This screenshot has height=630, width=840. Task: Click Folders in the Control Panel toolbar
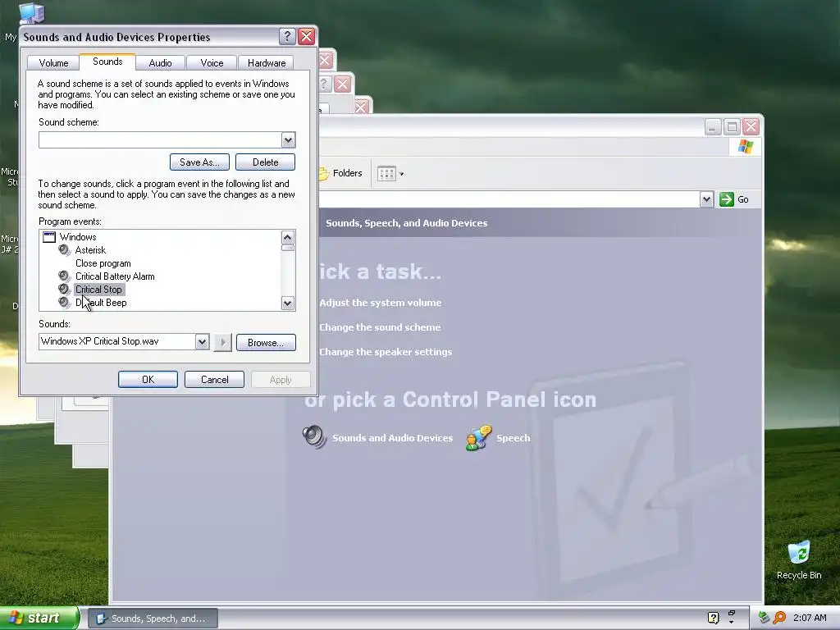[x=342, y=173]
